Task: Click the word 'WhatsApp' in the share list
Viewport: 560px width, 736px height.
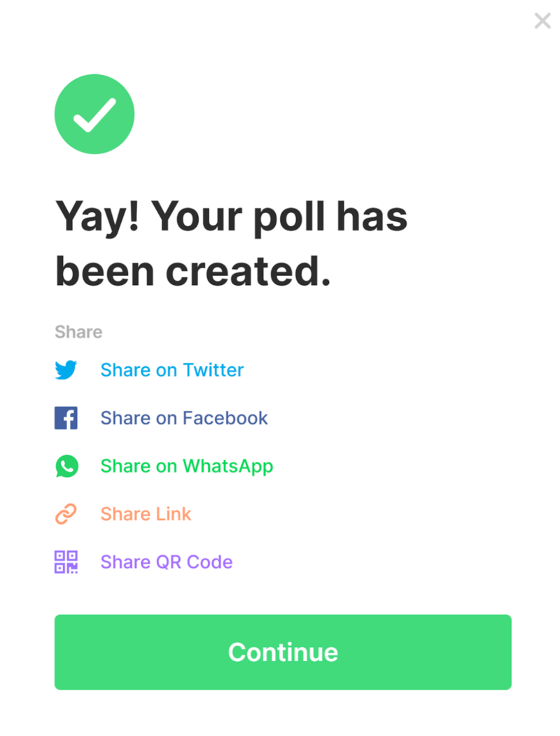Action: (x=228, y=466)
